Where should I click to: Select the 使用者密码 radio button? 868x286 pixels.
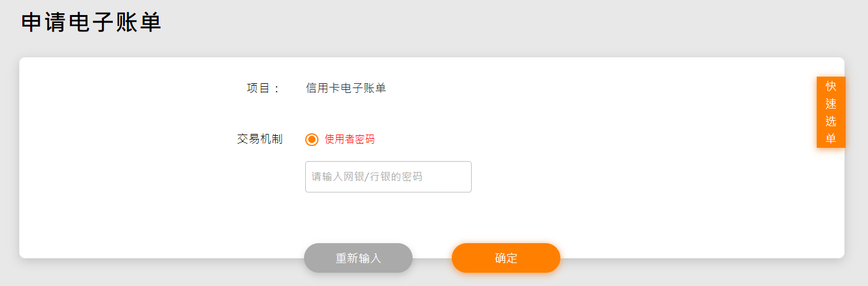[x=312, y=139]
